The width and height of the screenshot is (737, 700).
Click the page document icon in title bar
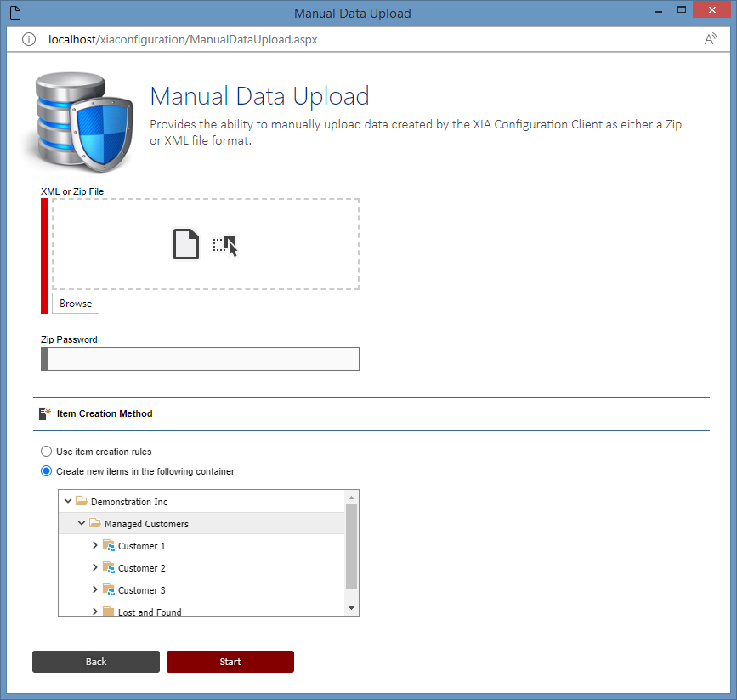(15, 13)
